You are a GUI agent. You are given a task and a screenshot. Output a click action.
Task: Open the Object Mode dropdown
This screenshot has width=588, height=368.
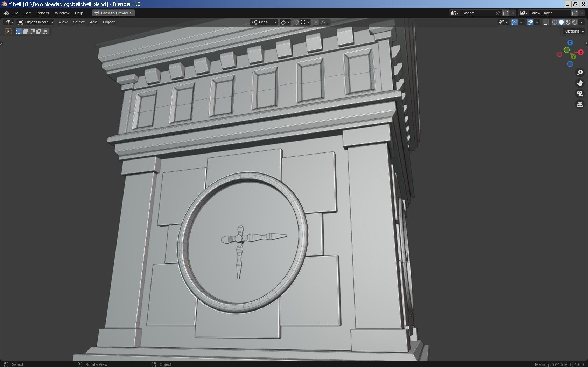coord(35,22)
